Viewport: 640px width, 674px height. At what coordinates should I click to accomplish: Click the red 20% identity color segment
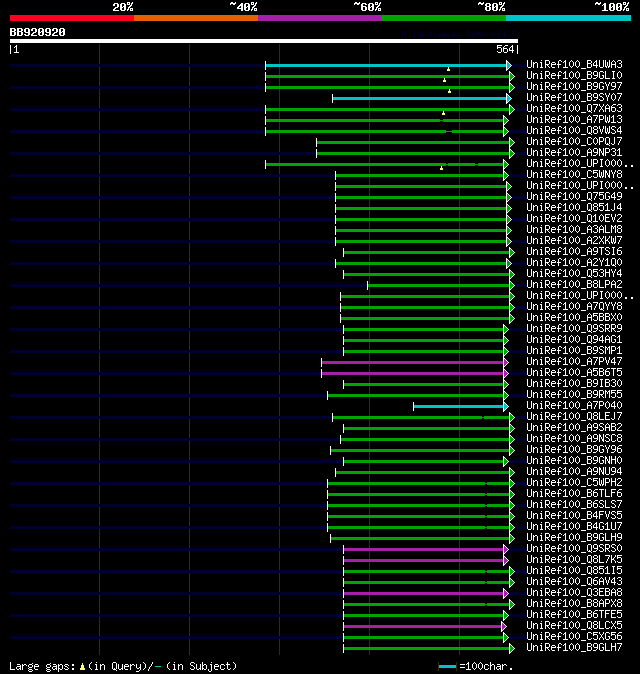tap(72, 18)
